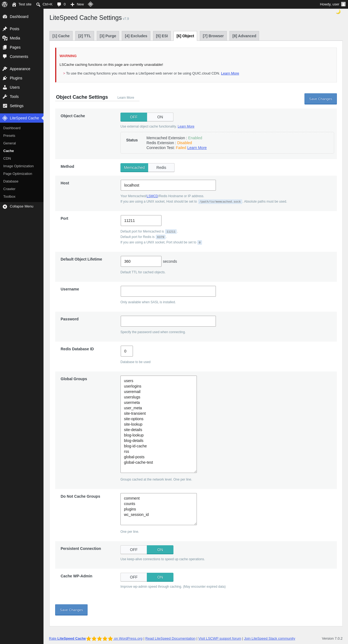Open the [8] Advanced tab
The width and height of the screenshot is (348, 644).
pos(244,36)
